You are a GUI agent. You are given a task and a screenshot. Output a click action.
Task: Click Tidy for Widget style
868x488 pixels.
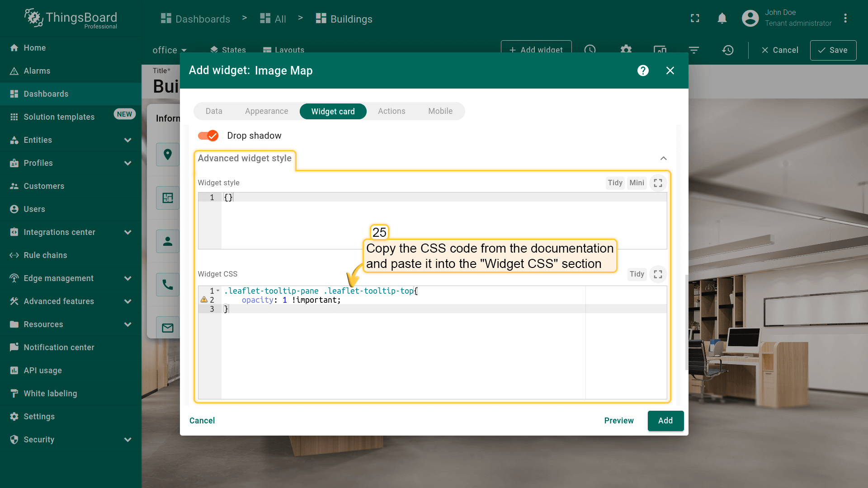(615, 183)
